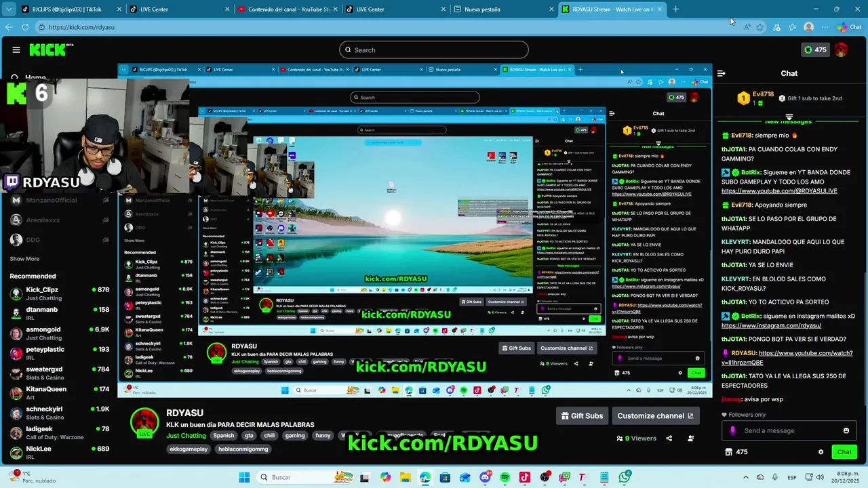Expand the gift leaderboard below Evil718

click(x=789, y=117)
